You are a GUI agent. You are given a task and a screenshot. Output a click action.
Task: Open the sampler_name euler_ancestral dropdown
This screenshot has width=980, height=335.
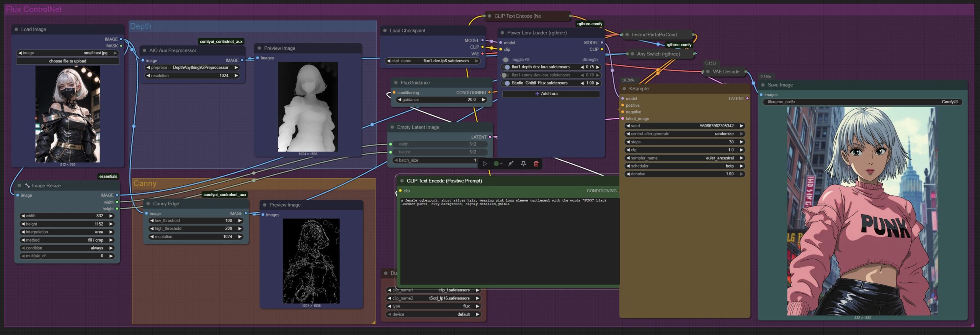point(685,158)
